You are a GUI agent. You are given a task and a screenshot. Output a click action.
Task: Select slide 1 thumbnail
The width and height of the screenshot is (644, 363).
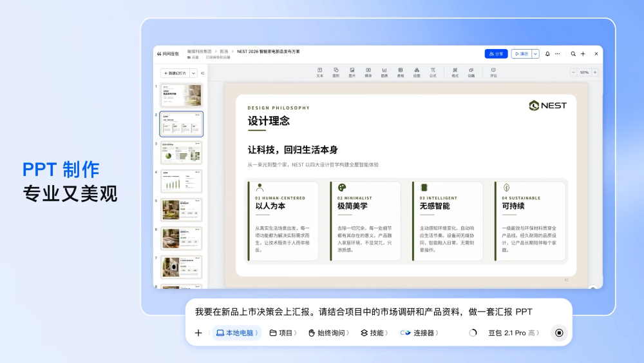point(181,95)
